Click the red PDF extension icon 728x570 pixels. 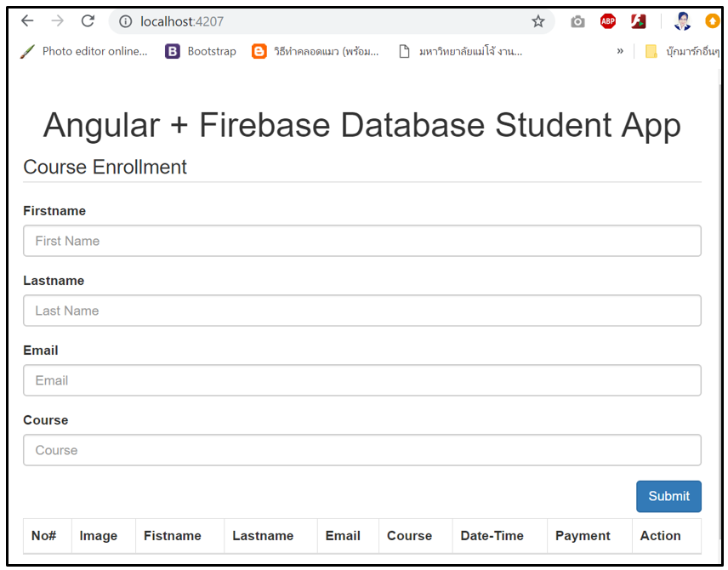[638, 21]
